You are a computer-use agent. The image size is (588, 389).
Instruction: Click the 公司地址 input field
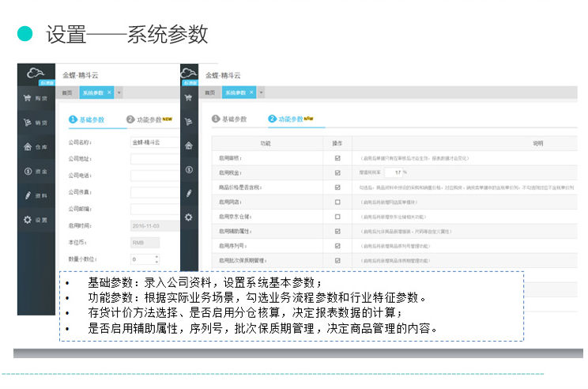[153, 159]
